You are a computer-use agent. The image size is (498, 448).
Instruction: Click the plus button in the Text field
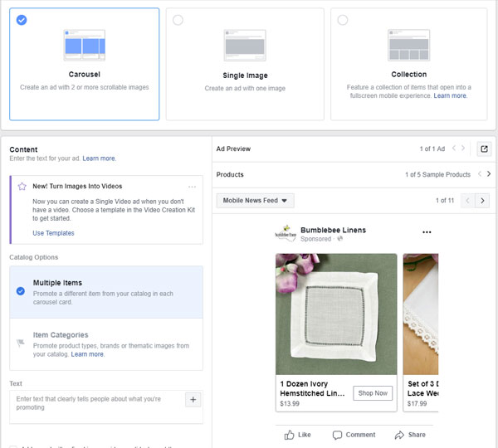(193, 399)
